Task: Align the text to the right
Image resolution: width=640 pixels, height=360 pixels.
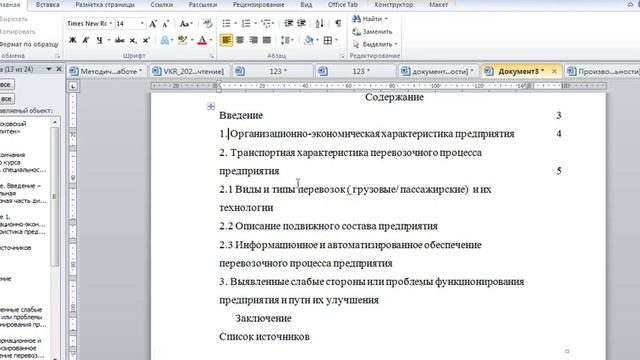Action: click(x=253, y=40)
